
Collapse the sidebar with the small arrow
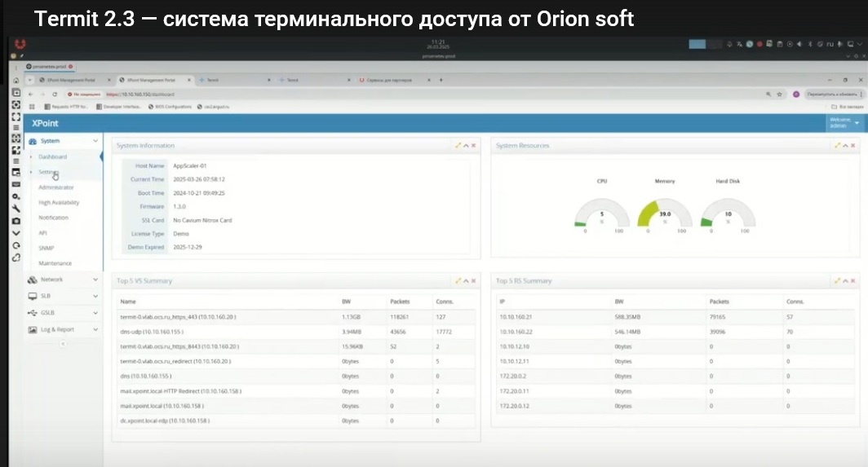[x=63, y=344]
